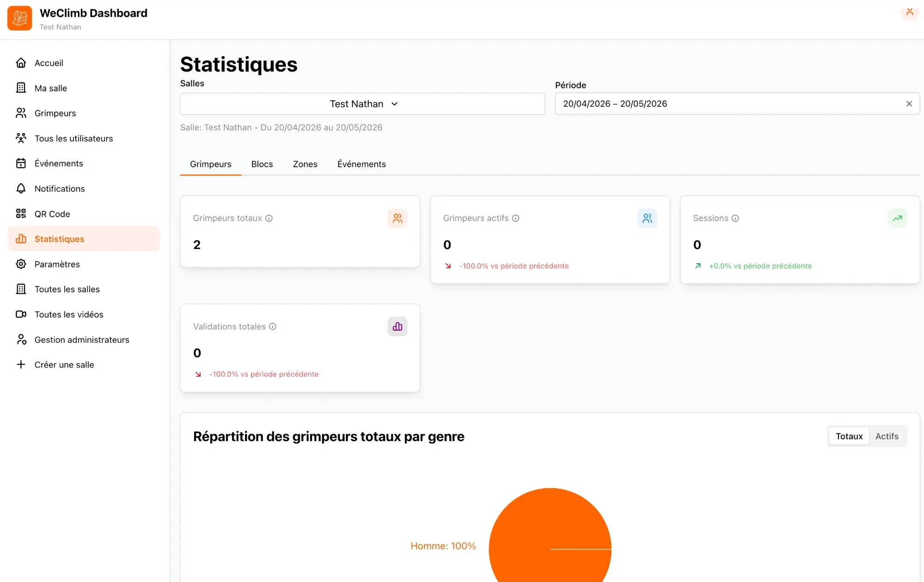The width and height of the screenshot is (924, 582).
Task: Click Sessions +0.0% comparison text
Action: [760, 266]
